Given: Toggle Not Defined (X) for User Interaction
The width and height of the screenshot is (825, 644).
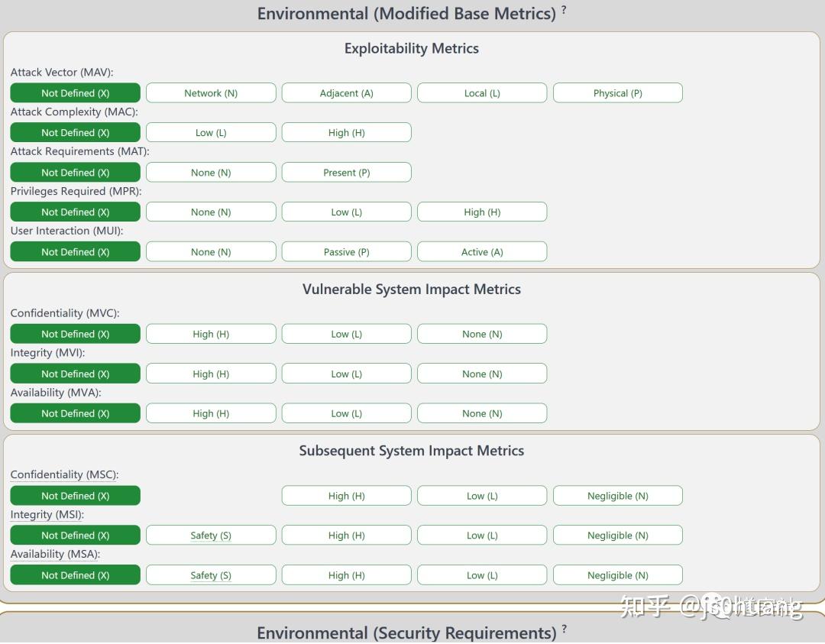Looking at the screenshot, I should pyautogui.click(x=75, y=251).
